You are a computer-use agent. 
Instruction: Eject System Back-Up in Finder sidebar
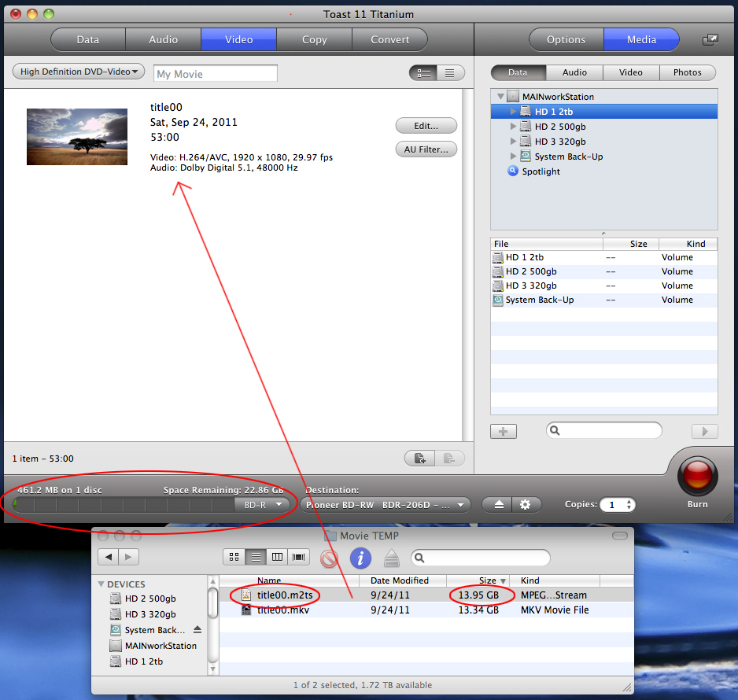click(x=197, y=629)
